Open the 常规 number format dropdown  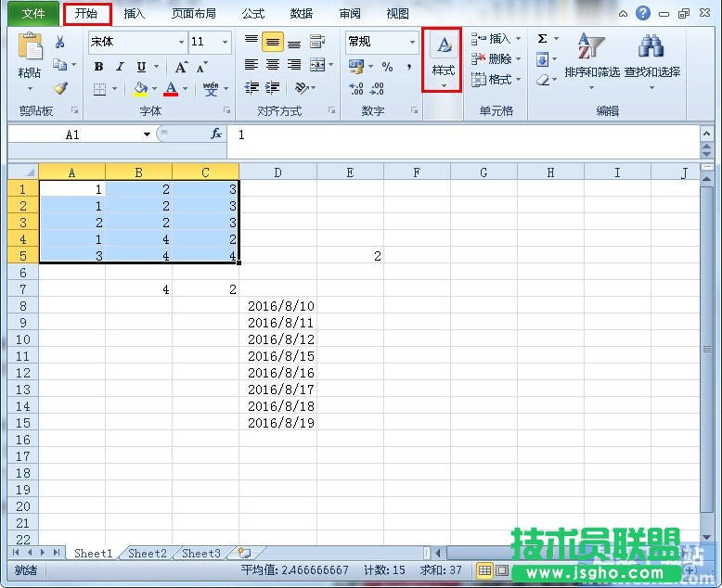pos(412,42)
